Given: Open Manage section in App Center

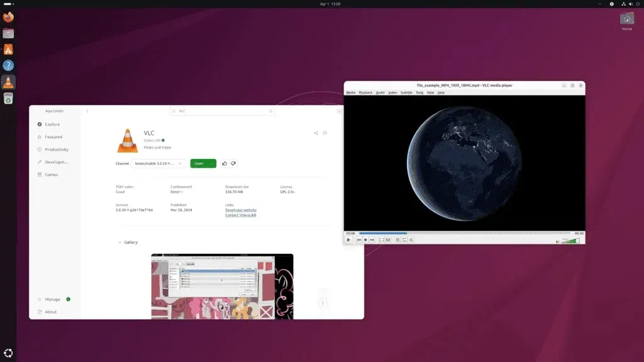Looking at the screenshot, I should [x=53, y=300].
